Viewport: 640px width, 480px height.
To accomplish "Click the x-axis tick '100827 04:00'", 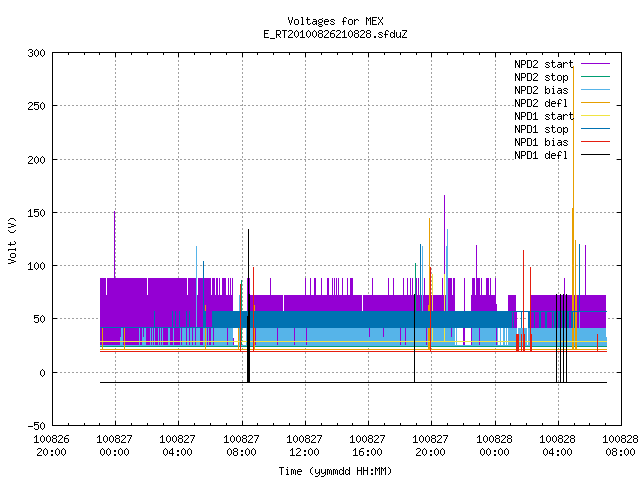I will coord(178,446).
